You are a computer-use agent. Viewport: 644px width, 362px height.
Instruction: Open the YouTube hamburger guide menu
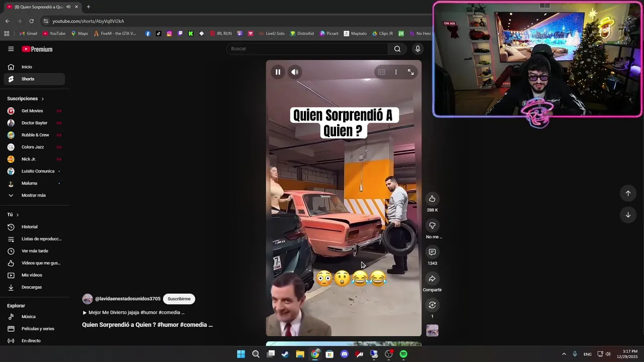click(11, 49)
